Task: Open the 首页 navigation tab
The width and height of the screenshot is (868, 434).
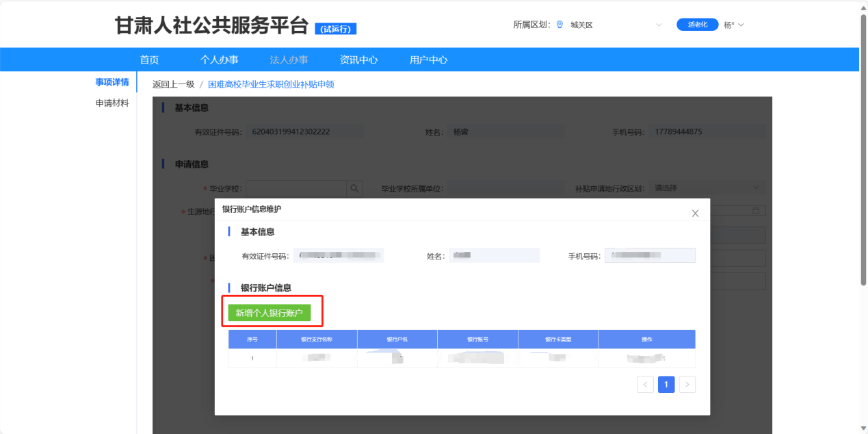Action: (x=149, y=60)
